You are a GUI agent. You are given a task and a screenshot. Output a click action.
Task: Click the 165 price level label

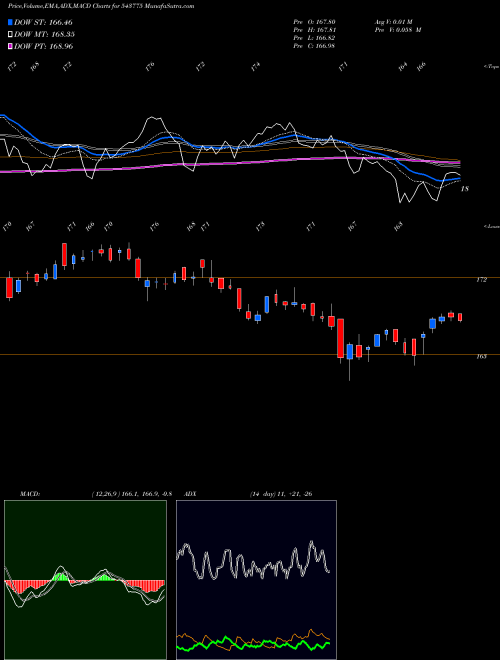click(481, 357)
